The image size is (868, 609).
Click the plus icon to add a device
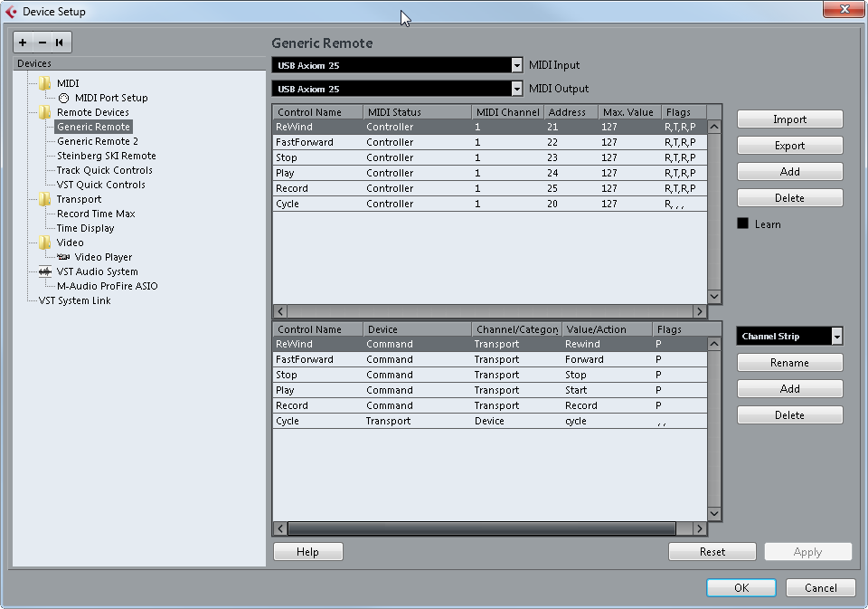click(22, 42)
